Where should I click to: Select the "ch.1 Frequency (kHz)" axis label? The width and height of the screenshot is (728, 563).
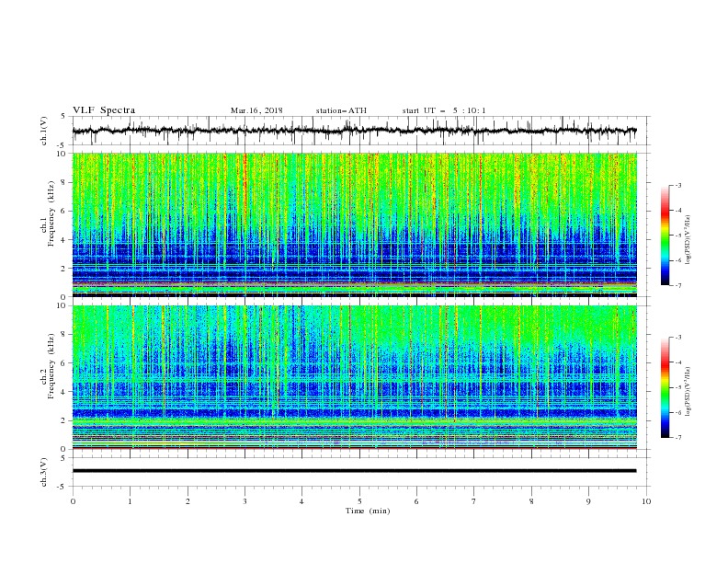48,225
